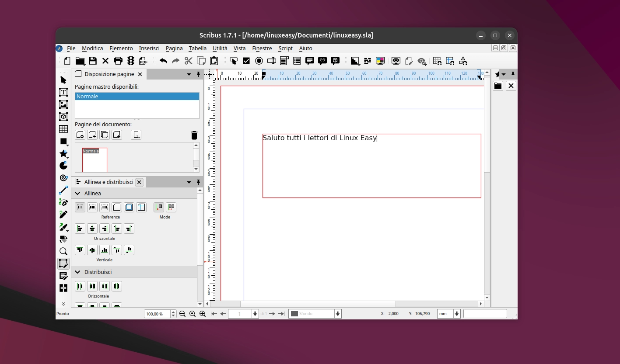The width and height of the screenshot is (620, 364).
Task: Open the Inserisci menu
Action: click(x=149, y=49)
